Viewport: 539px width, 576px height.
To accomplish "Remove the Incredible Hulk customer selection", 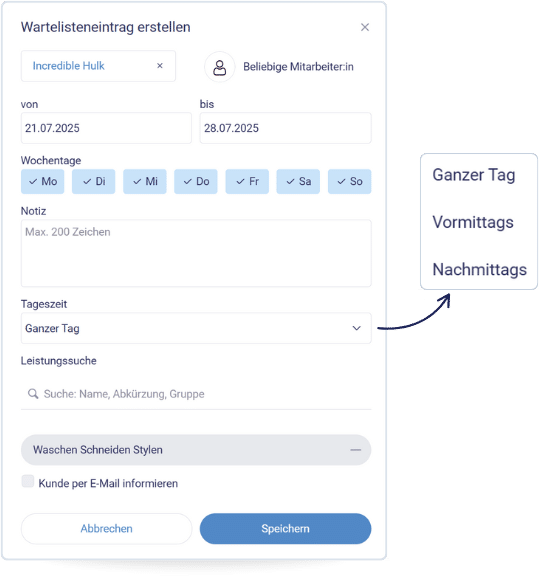I will point(160,66).
